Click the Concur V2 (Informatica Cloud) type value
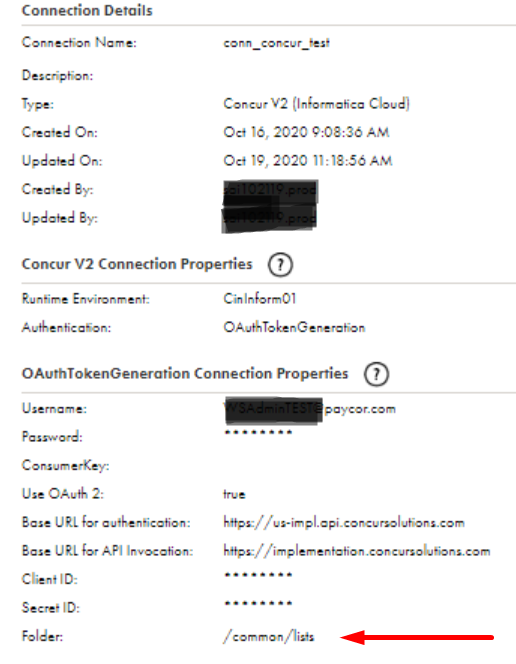This screenshot has width=516, height=664. [x=316, y=104]
